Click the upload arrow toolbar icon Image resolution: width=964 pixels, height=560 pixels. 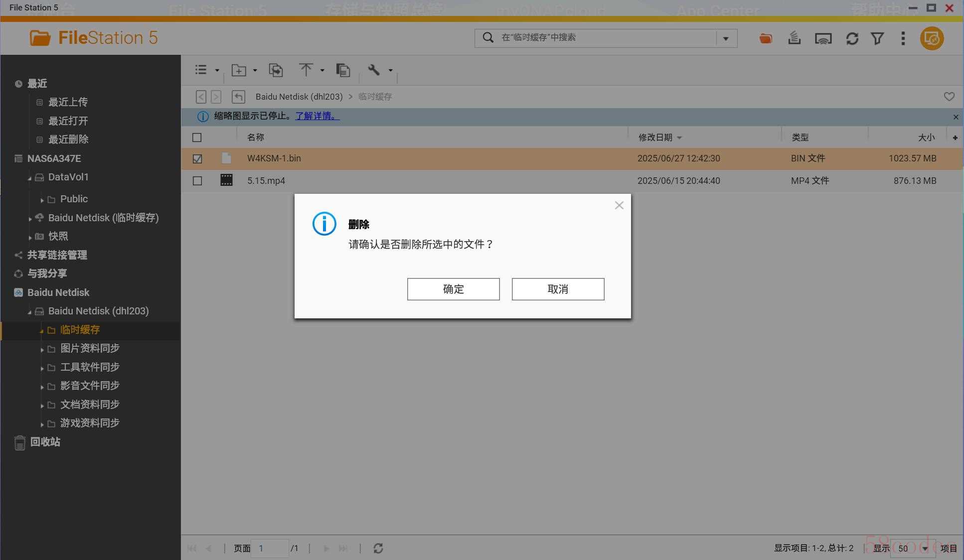(x=306, y=70)
